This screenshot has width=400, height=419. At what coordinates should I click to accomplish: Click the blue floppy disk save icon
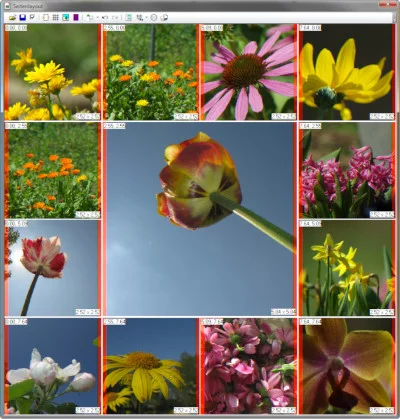coord(22,17)
